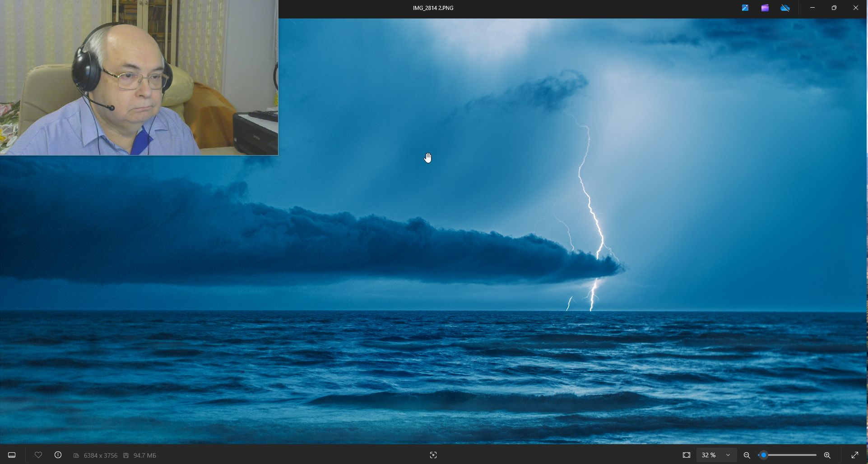This screenshot has width=868, height=464.
Task: Start visual search scan in bottom bar
Action: point(433,455)
